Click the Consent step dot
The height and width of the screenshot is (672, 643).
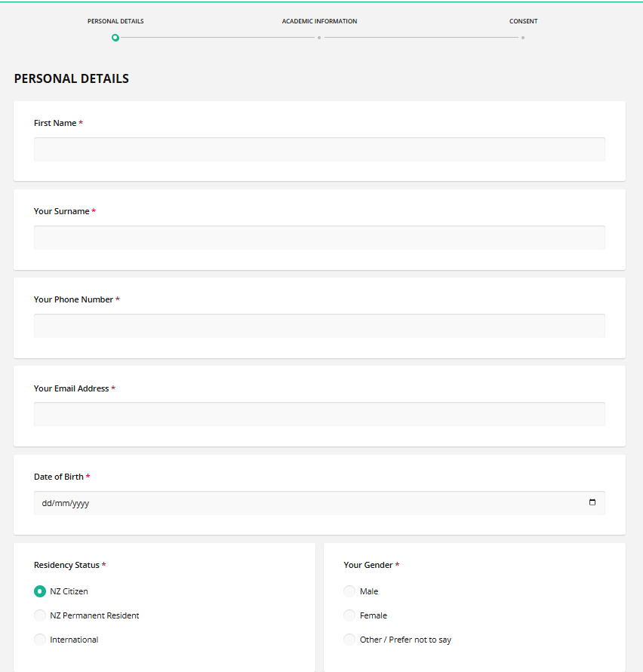point(523,38)
